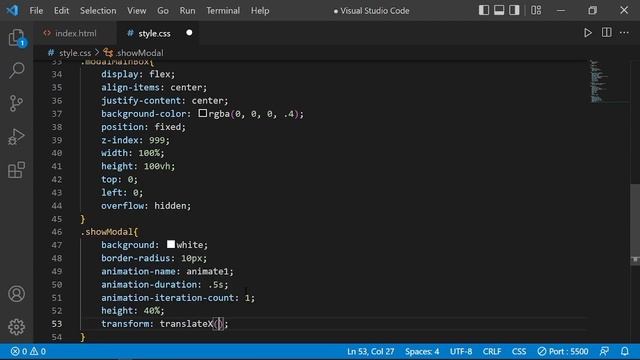Image resolution: width=640 pixels, height=360 pixels.
Task: Open the View menu
Action: click(136, 11)
